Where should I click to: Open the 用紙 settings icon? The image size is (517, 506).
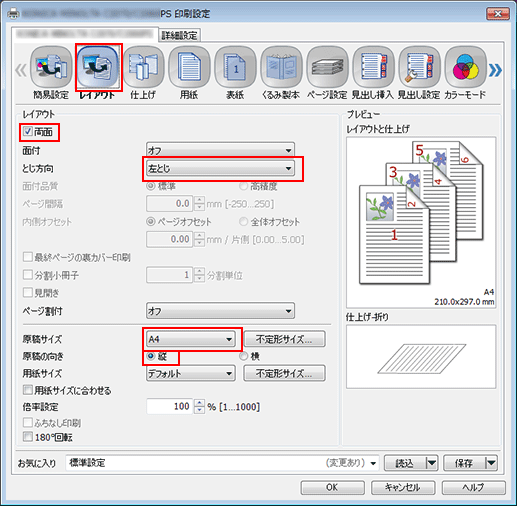189,67
